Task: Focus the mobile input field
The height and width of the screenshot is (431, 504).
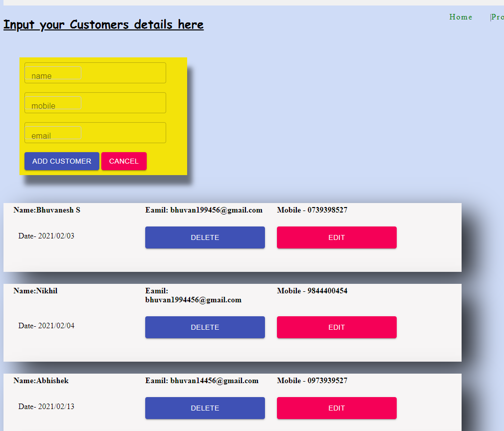Action: [x=95, y=103]
